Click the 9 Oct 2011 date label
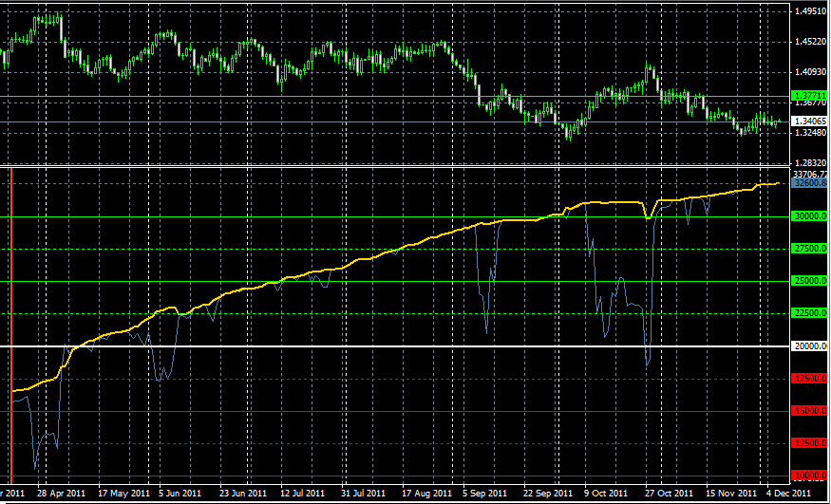This screenshot has height=504, width=831. 608,494
